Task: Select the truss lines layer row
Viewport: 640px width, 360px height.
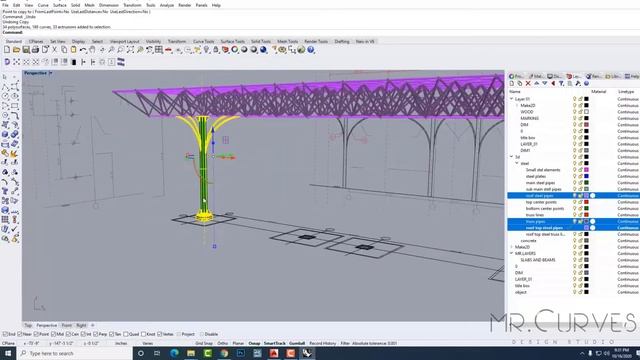Action: tap(573, 215)
